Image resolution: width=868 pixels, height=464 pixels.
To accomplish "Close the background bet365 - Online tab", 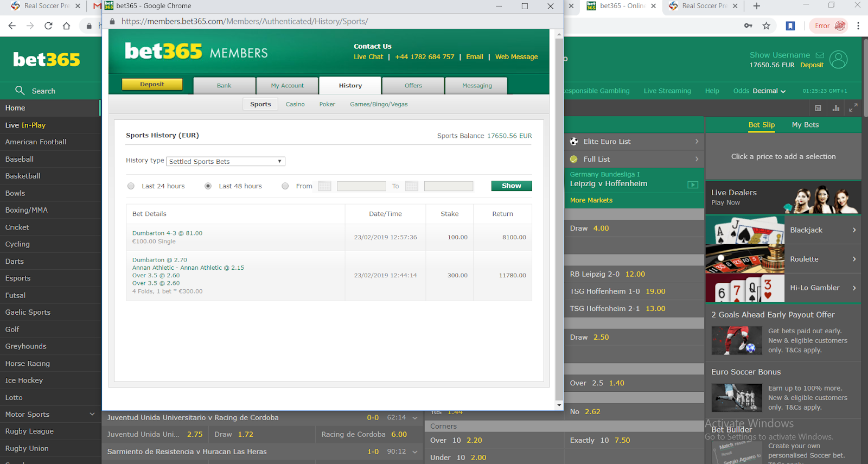I will [653, 6].
